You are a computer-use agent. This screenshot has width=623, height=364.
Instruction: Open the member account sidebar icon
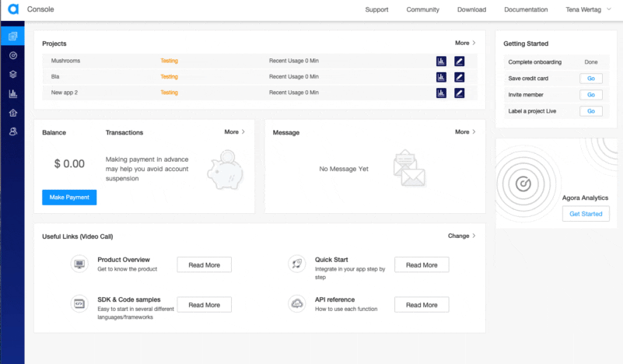coord(12,132)
